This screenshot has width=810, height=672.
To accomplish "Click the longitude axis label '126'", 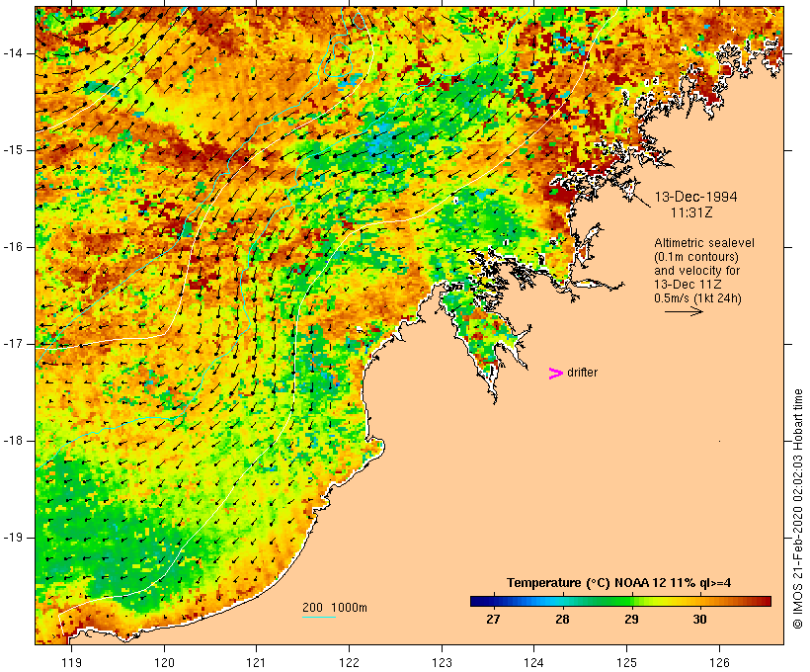I will [719, 662].
